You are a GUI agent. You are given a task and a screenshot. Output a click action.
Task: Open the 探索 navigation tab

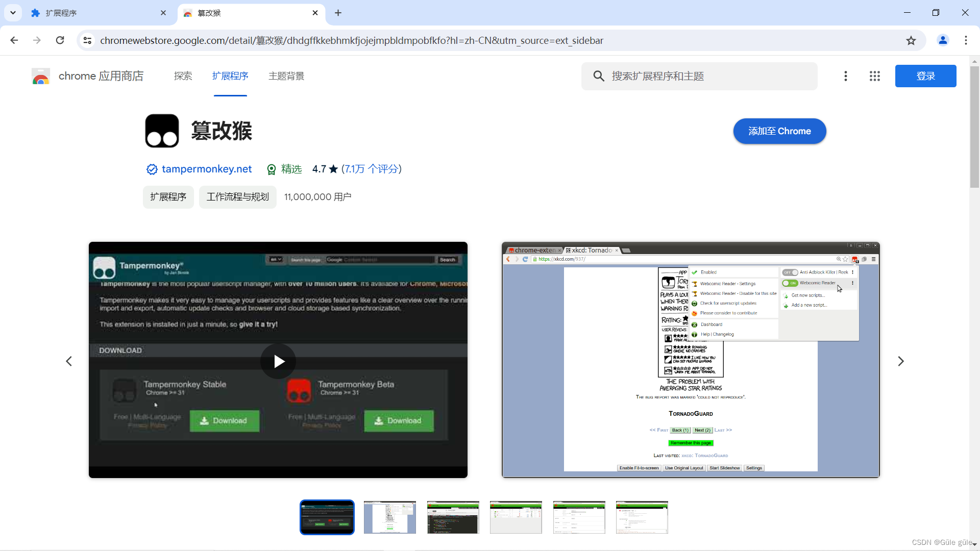(x=183, y=76)
